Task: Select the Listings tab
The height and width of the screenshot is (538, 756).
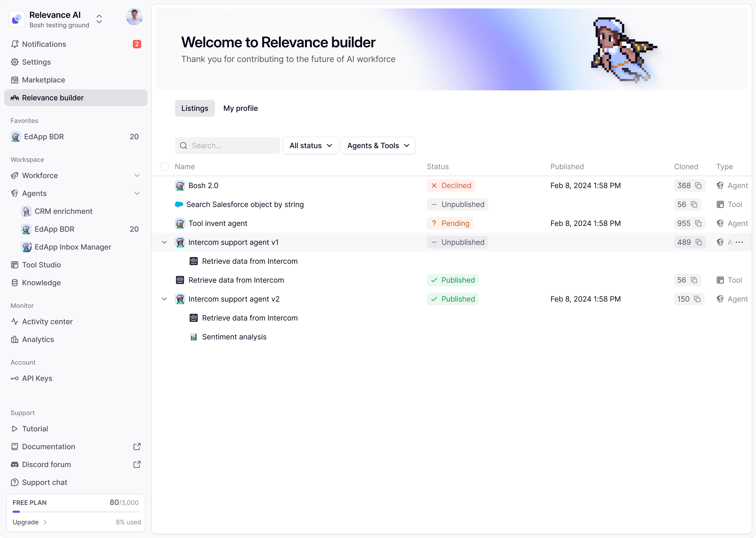Action: pyautogui.click(x=195, y=108)
